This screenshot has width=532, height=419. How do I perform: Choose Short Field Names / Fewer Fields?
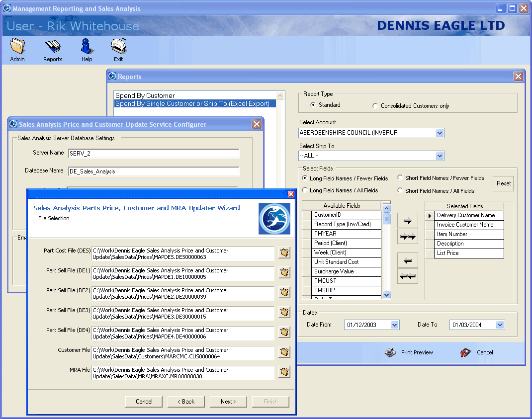[400, 178]
